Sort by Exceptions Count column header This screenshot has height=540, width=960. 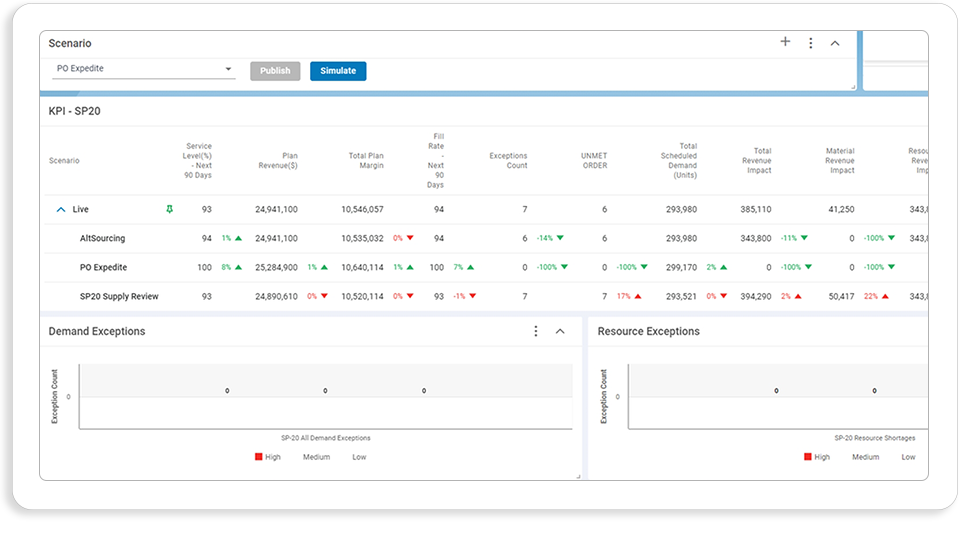pyautogui.click(x=508, y=160)
